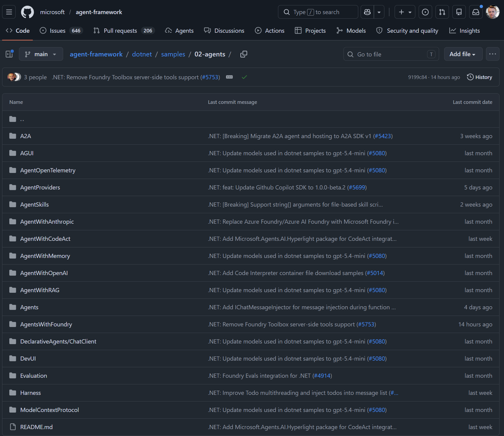
Task: Open the DeclarativeAgents/ChatClient folder
Action: pos(58,341)
